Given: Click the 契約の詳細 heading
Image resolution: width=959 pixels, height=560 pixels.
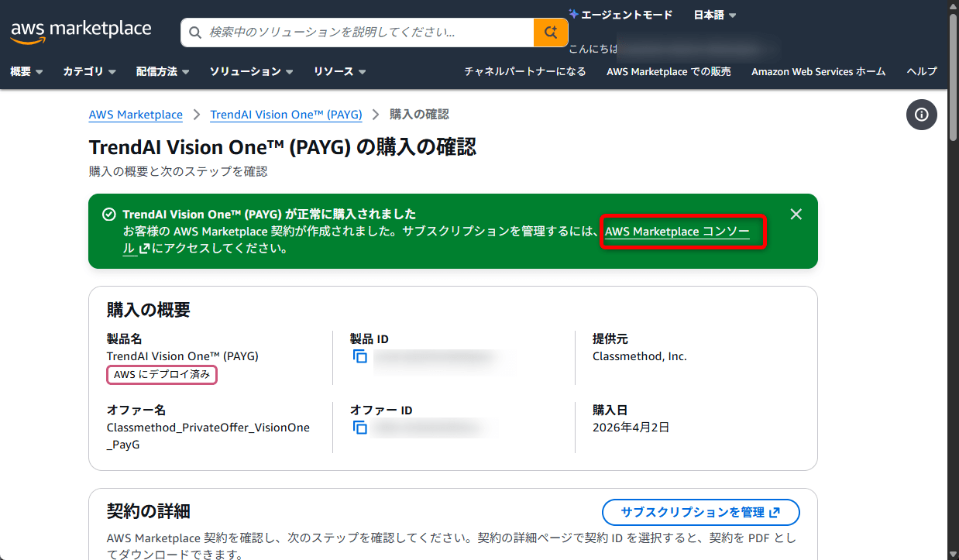Looking at the screenshot, I should tap(149, 511).
